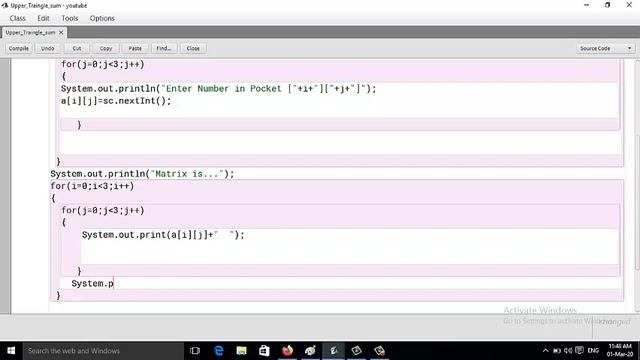Click the Cut button
This screenshot has width=640, height=360.
click(77, 48)
